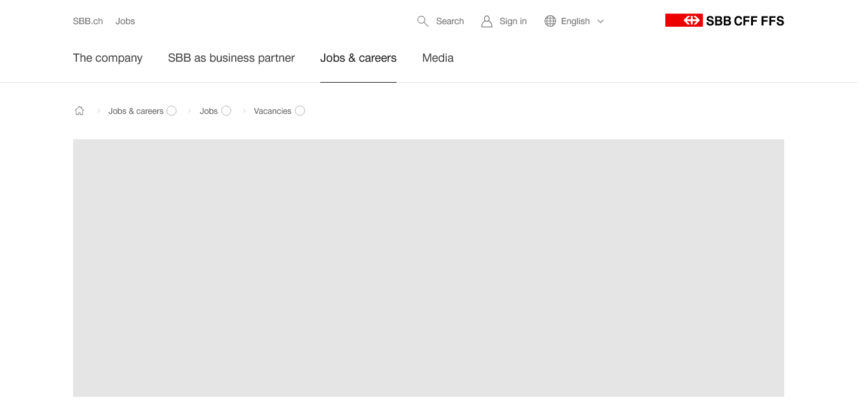This screenshot has height=409, width=868.
Task: Click the magnifying glass search icon
Action: point(423,21)
